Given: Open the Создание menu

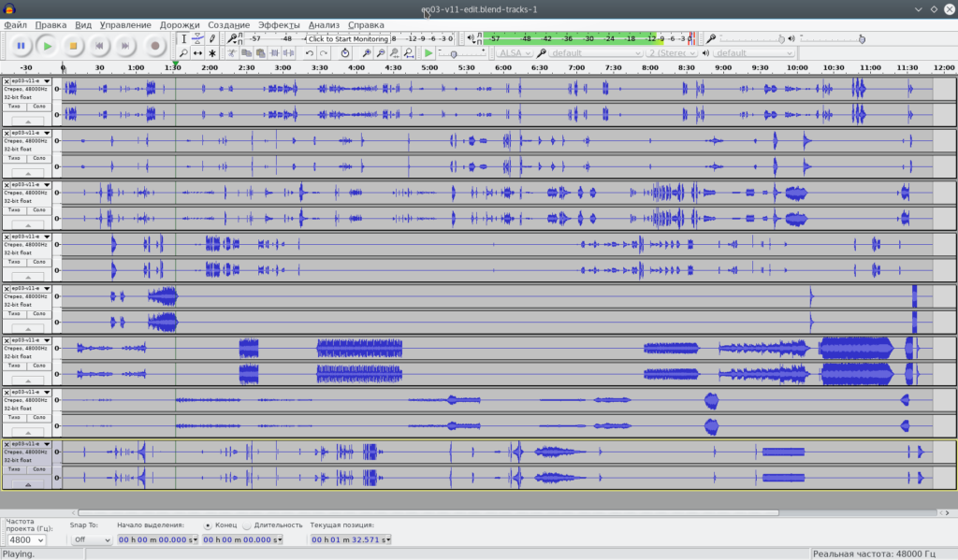Looking at the screenshot, I should [228, 25].
